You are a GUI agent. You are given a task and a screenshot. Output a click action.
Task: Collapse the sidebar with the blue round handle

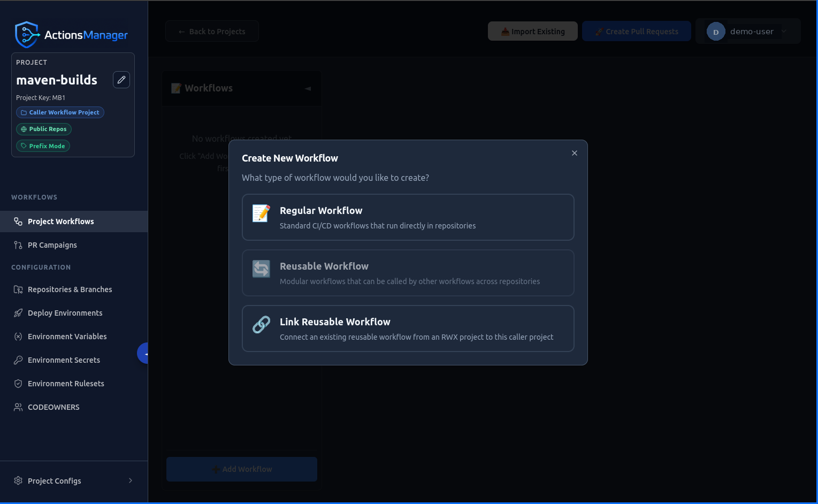point(143,353)
